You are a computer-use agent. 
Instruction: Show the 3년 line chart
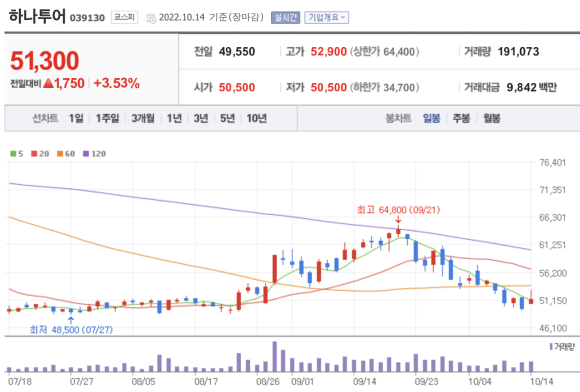(x=201, y=118)
